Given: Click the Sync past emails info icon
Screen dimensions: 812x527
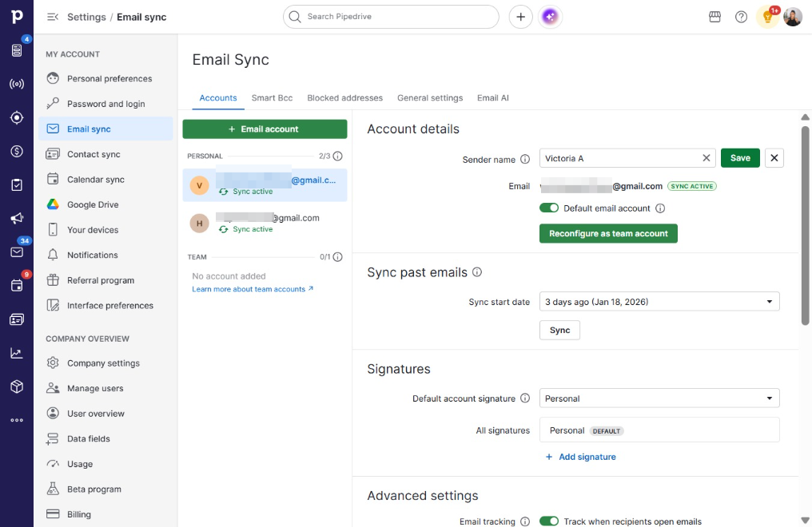Looking at the screenshot, I should 477,272.
